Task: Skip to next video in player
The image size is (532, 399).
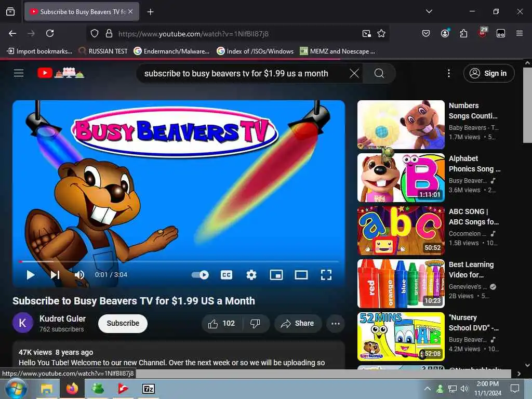Action: tap(55, 275)
